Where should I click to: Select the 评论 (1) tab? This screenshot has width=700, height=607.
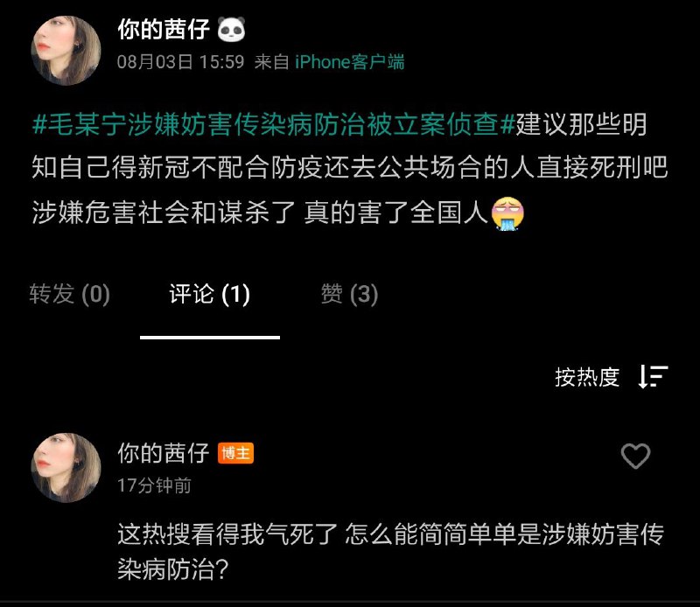tap(210, 294)
